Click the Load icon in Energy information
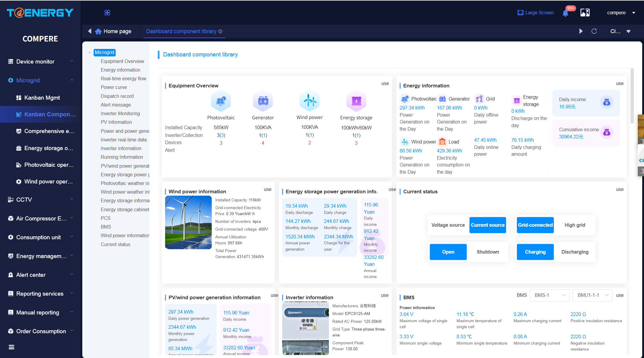This screenshot has width=644, height=358. coord(442,141)
